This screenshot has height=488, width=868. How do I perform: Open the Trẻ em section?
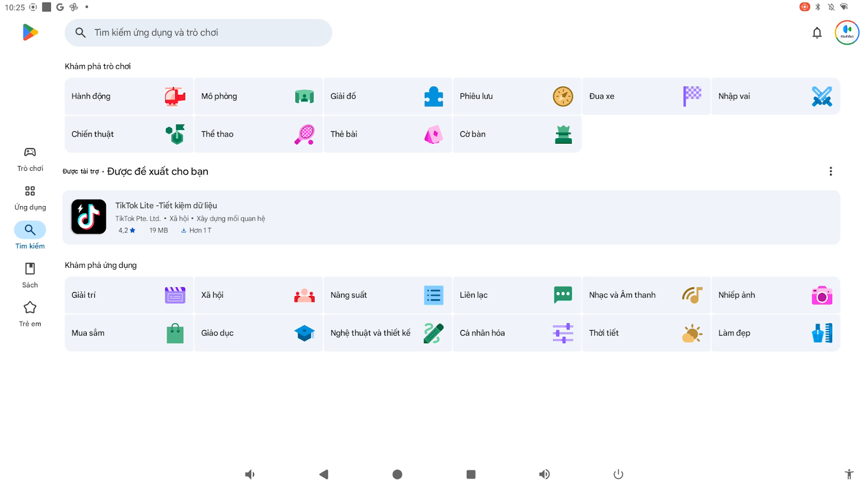30,314
